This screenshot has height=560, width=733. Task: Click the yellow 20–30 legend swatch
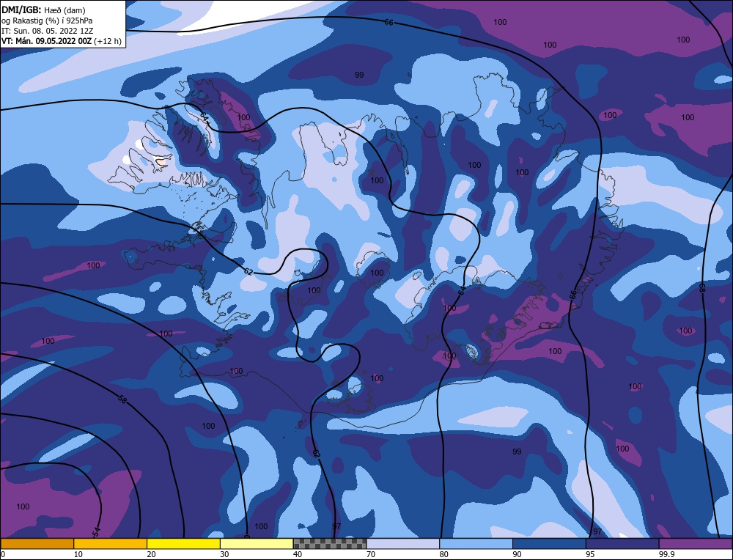click(x=183, y=543)
